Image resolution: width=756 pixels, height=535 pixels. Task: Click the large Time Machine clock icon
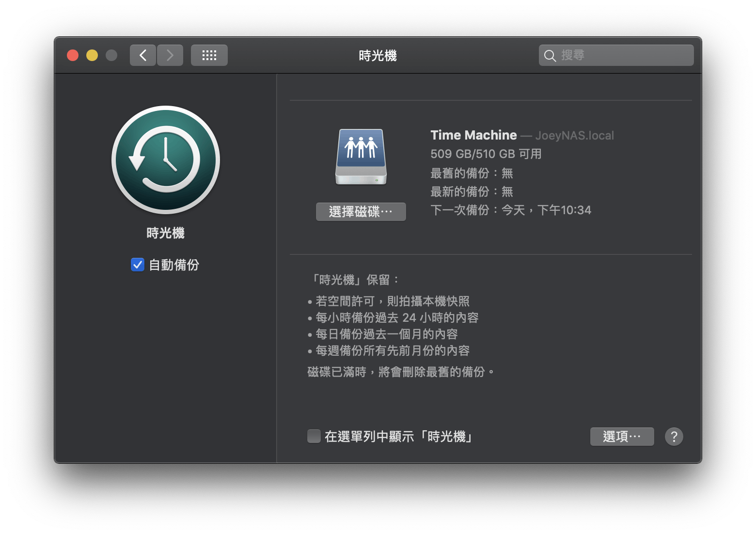coord(166,160)
